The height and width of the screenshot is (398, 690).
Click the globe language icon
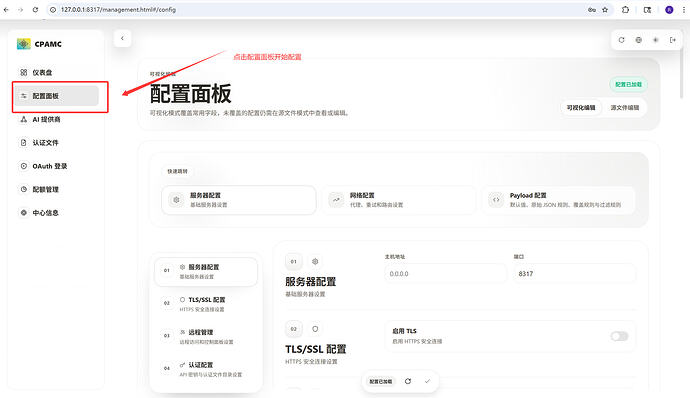tap(639, 40)
